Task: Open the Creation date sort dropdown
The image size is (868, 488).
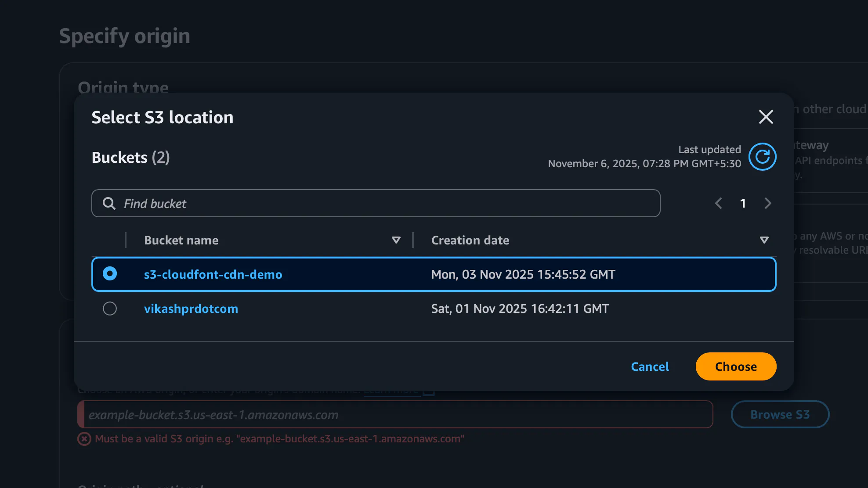Action: 764,240
